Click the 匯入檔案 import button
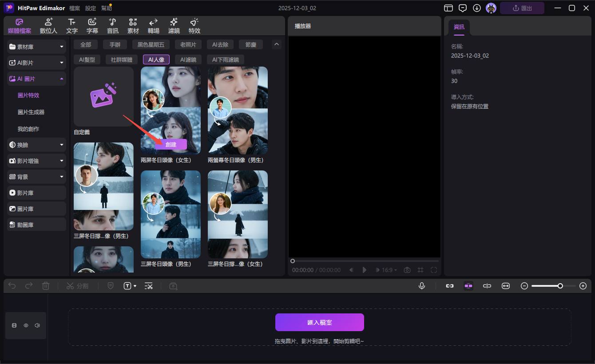Image resolution: width=595 pixels, height=364 pixels. [319, 322]
